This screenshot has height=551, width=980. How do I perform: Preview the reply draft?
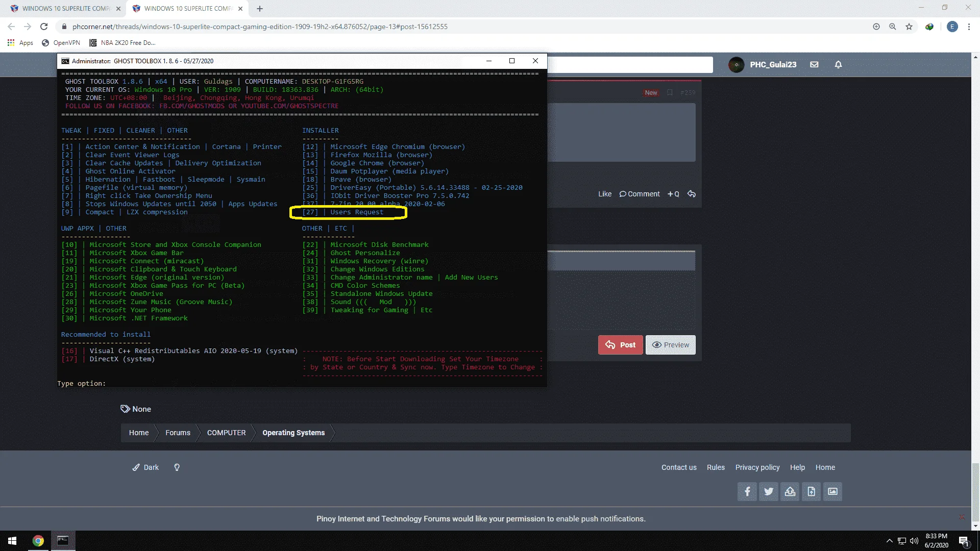[670, 345]
